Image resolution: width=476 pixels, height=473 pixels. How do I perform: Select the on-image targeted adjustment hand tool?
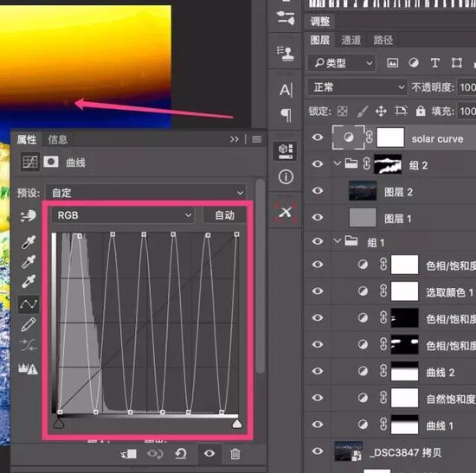point(29,216)
